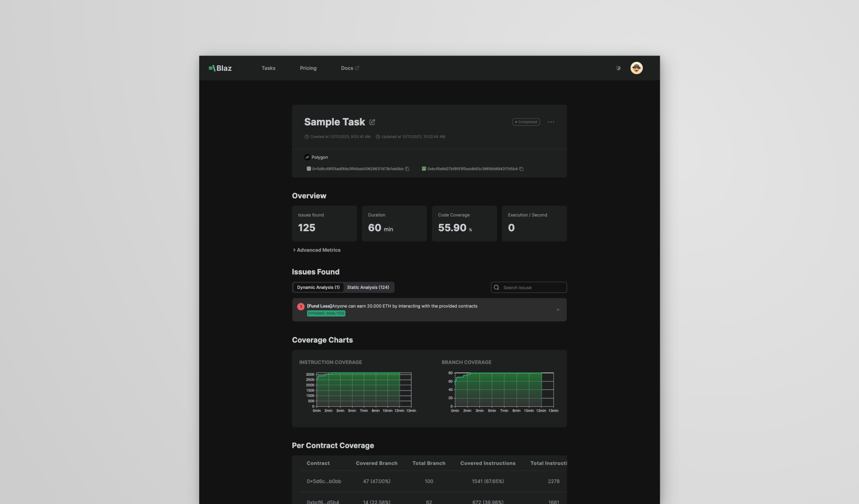Edit the Sample Task name
The image size is (859, 504).
372,122
